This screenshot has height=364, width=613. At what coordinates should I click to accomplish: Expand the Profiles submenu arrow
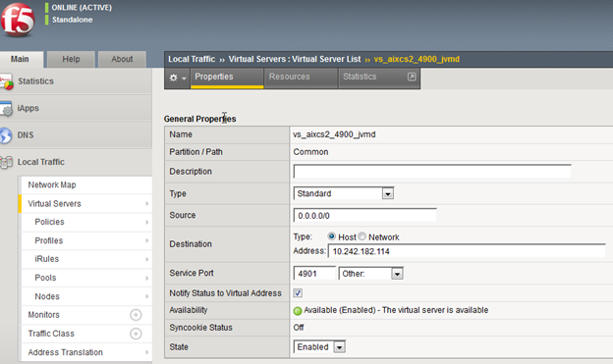147,240
